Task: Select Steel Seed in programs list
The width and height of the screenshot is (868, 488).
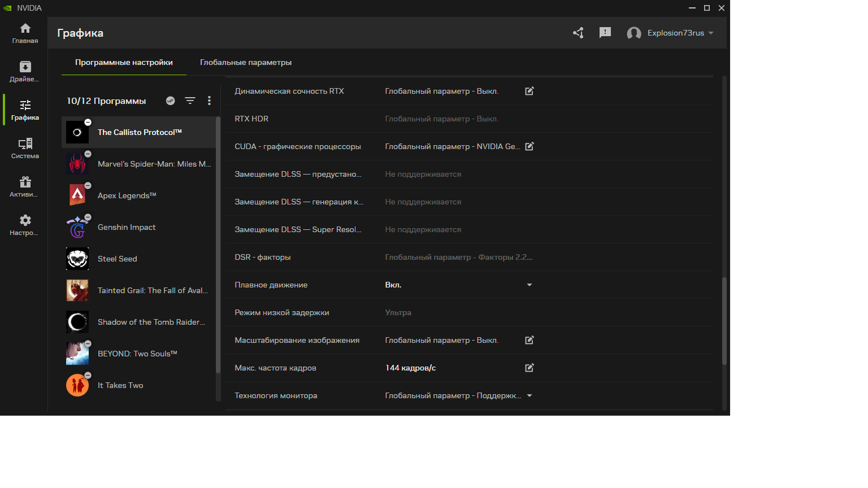Action: pyautogui.click(x=118, y=259)
